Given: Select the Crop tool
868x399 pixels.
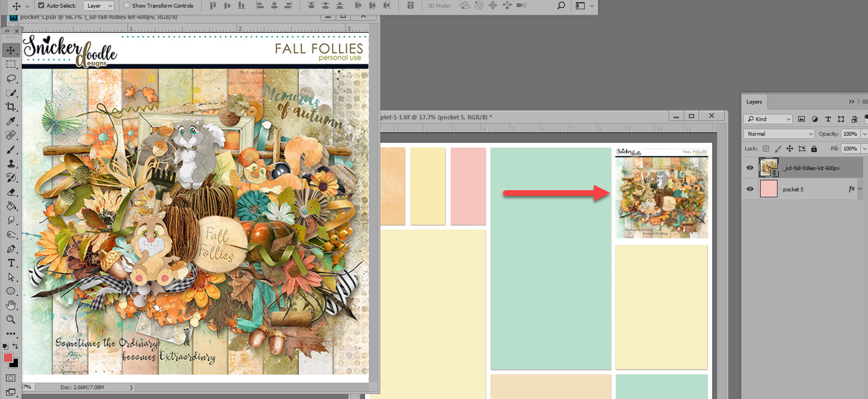Looking at the screenshot, I should [x=11, y=107].
